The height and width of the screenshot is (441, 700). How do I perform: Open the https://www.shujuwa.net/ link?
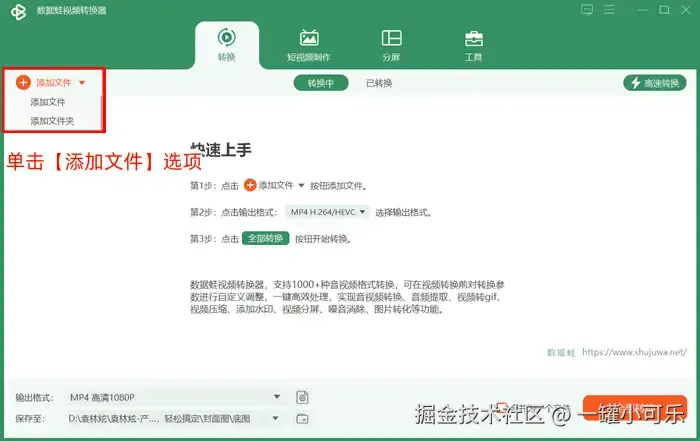[x=634, y=352]
